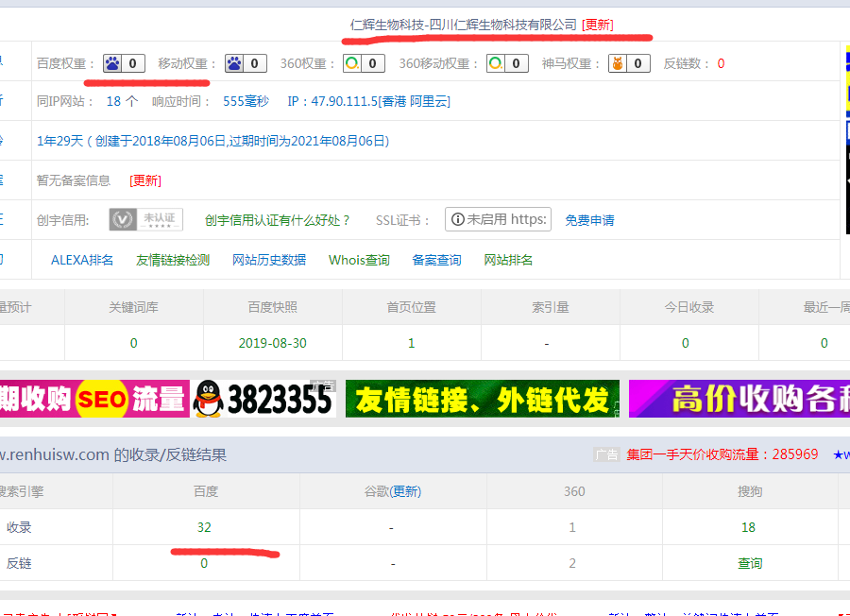Open 网站历史数据 link
This screenshot has width=850, height=616.
[x=269, y=260]
